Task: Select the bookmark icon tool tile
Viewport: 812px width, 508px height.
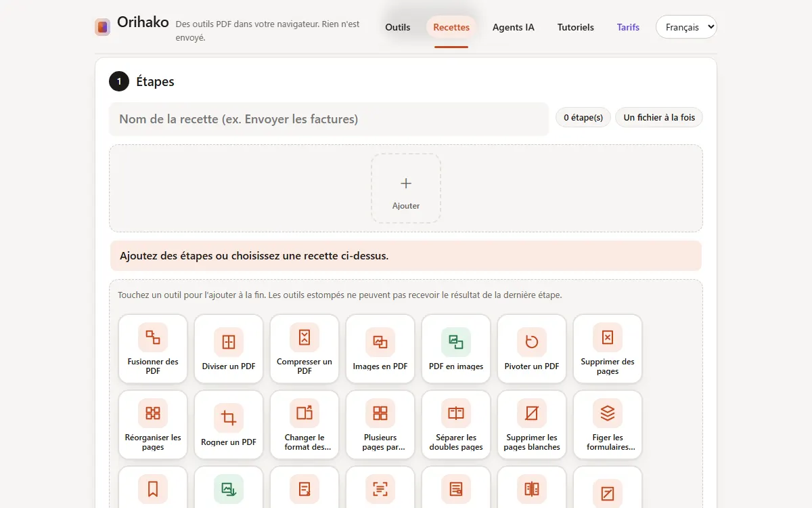Action: pos(153,488)
